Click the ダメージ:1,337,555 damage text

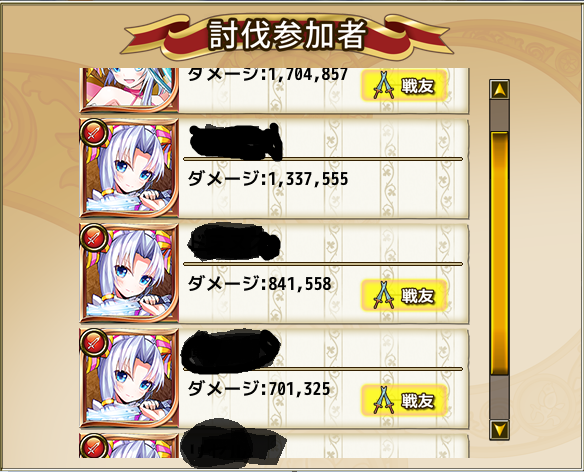point(267,179)
